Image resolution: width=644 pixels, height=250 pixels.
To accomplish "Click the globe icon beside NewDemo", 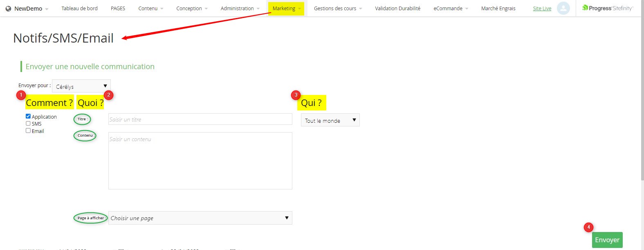I will 8,9.
